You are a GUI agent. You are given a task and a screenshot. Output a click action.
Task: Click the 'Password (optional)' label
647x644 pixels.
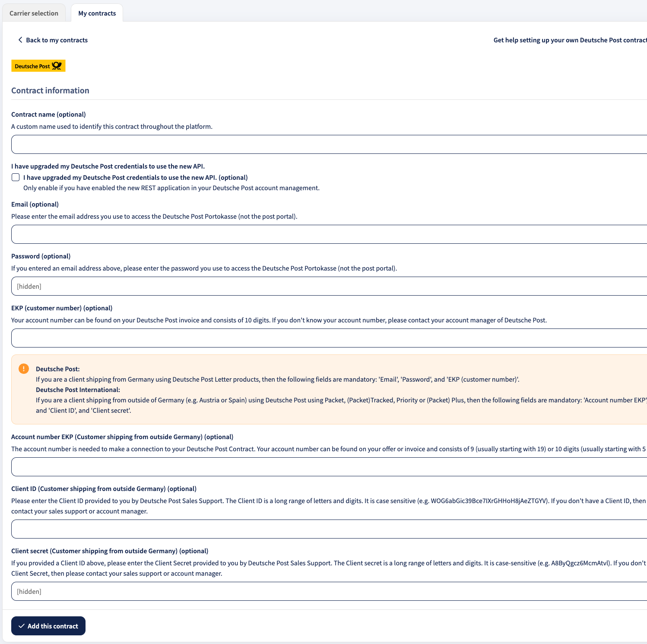point(41,256)
